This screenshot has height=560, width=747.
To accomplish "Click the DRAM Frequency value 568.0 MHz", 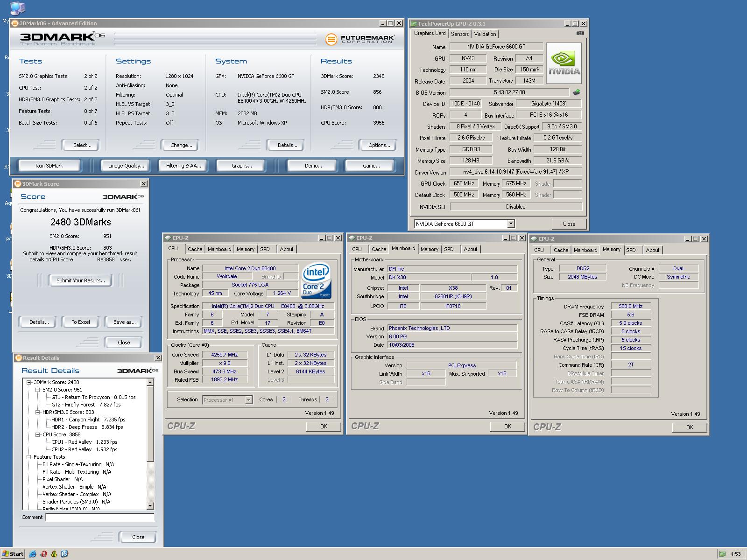I will pyautogui.click(x=630, y=307).
